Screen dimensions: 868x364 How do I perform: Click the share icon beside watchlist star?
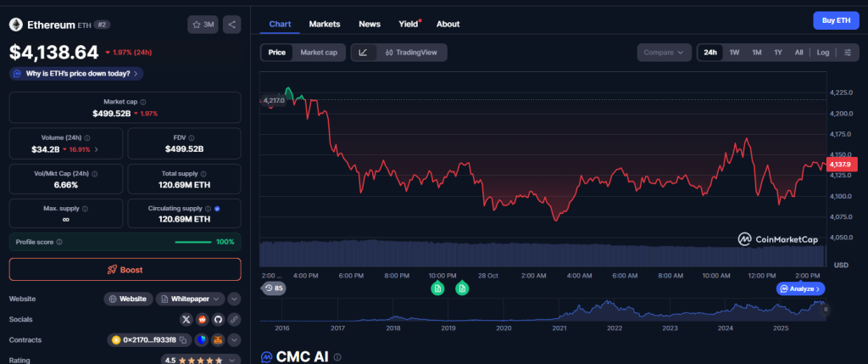[232, 25]
